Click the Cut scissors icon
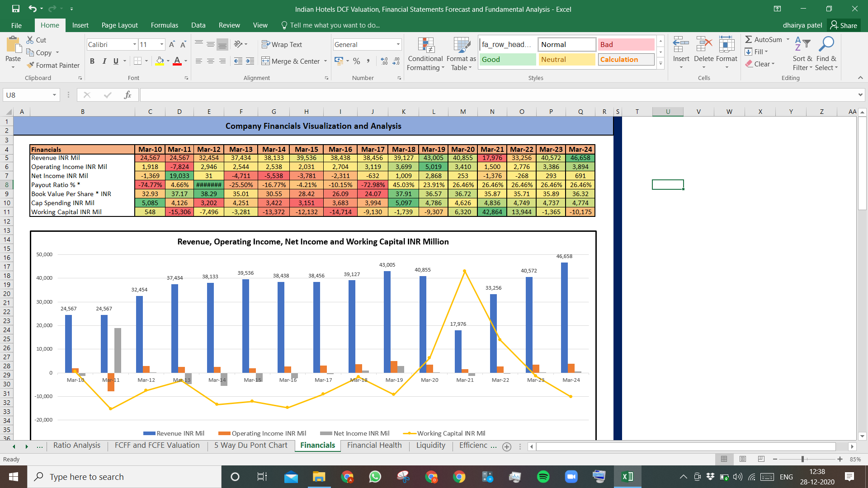The image size is (868, 488). (x=30, y=40)
